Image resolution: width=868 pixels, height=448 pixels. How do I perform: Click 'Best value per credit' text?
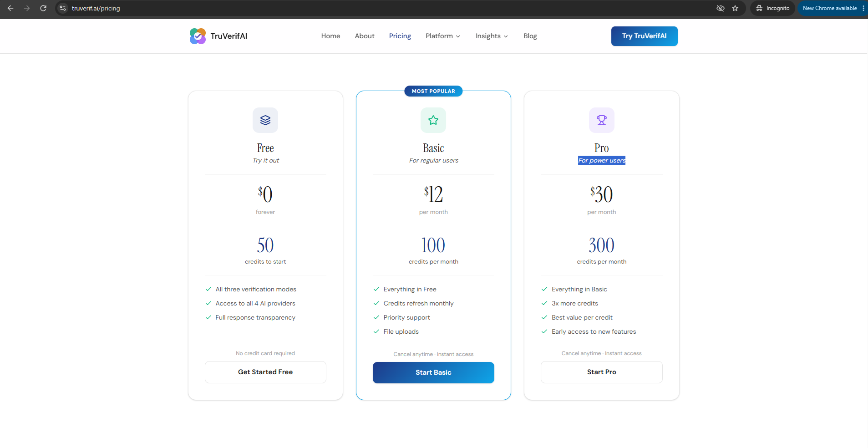coord(582,317)
